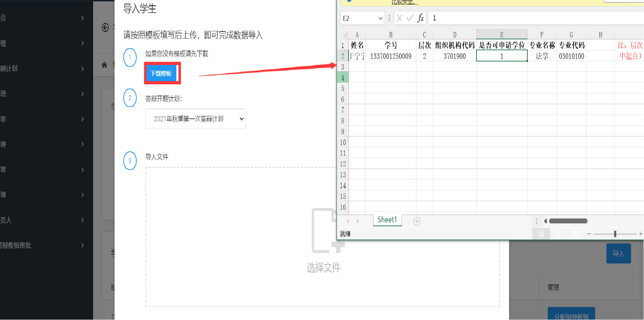Select column G header

[x=571, y=34]
